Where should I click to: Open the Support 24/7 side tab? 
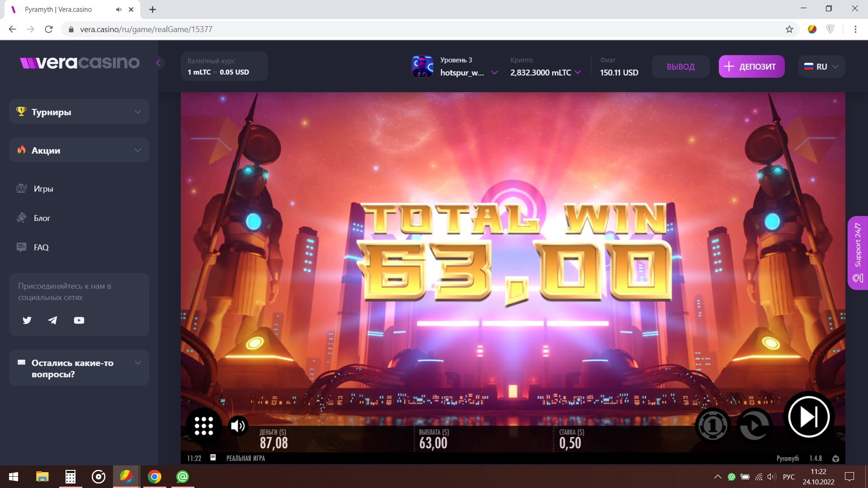[858, 253]
